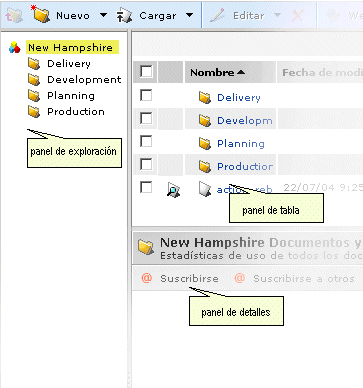Open the Developm link in table

click(x=245, y=120)
